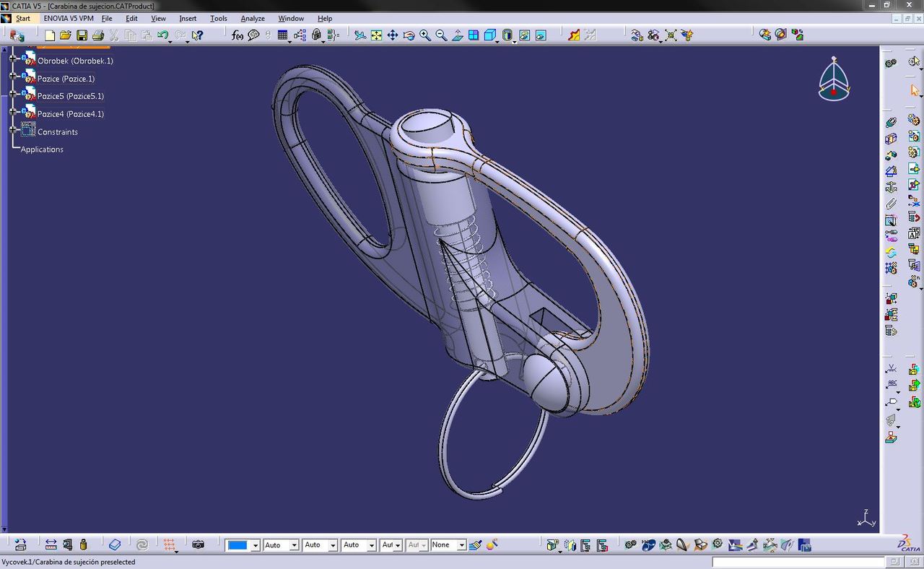The height and width of the screenshot is (569, 924).
Task: Click Fit All In icon
Action: [376, 35]
